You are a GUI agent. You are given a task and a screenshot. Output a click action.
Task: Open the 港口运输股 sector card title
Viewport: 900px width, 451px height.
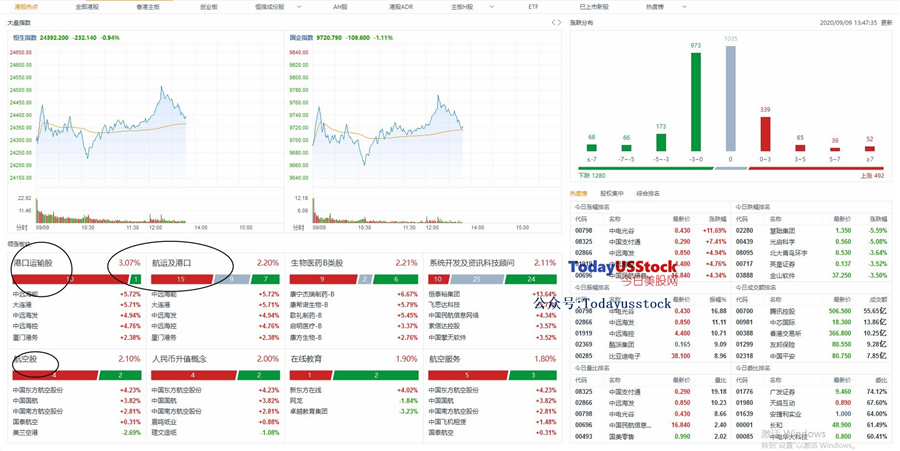tap(33, 263)
